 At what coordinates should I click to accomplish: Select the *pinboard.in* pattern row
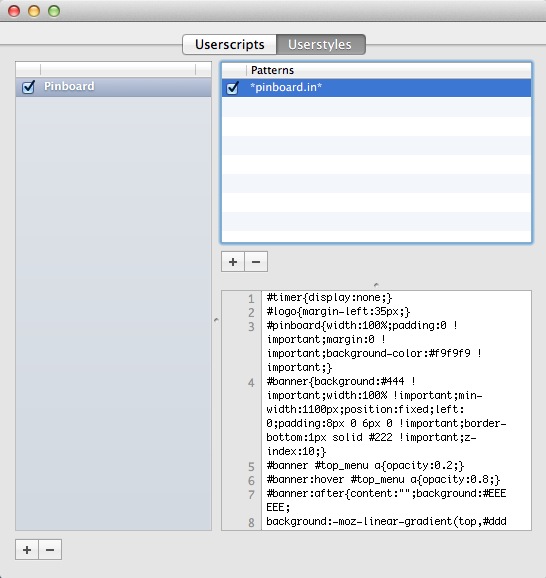376,88
